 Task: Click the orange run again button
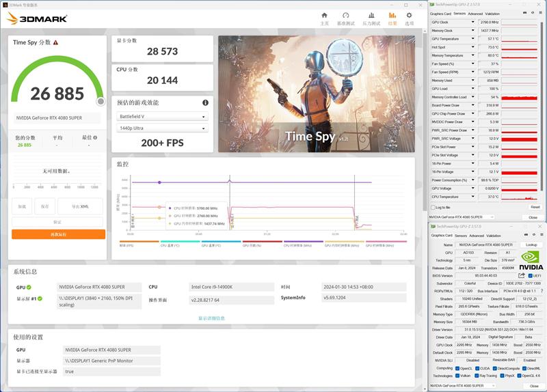59,234
